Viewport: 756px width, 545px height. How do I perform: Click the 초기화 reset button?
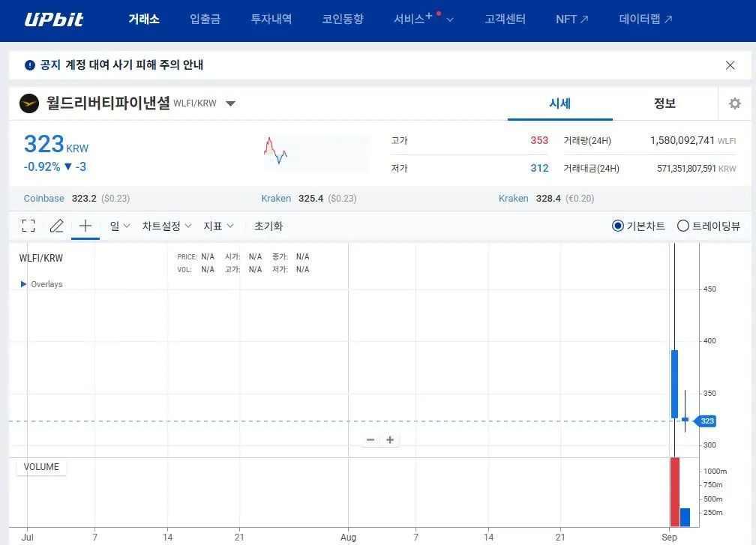[x=268, y=225]
